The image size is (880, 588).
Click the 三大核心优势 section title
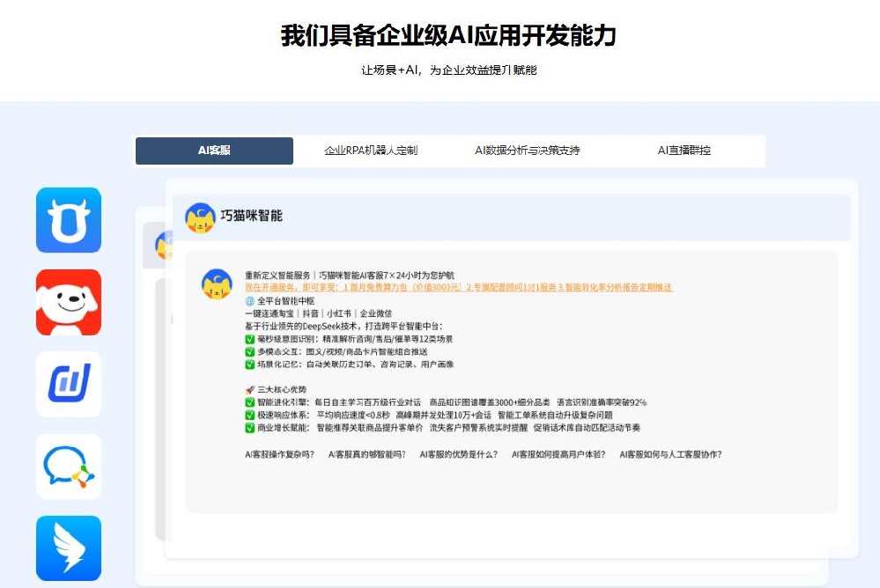coord(282,389)
